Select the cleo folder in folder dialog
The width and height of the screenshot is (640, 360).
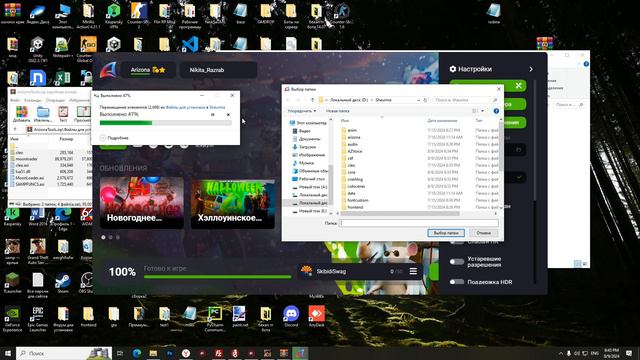pyautogui.click(x=351, y=165)
